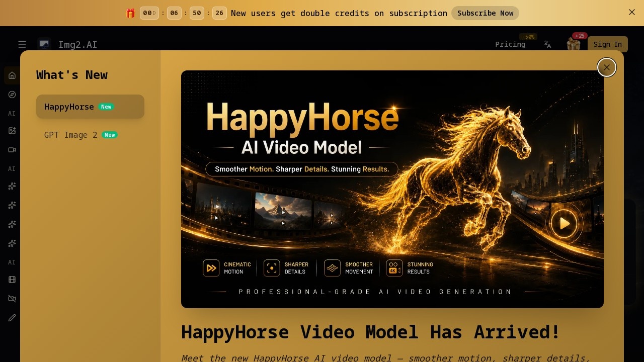Open the film strip sidebar icon
The width and height of the screenshot is (644, 362).
click(x=12, y=280)
